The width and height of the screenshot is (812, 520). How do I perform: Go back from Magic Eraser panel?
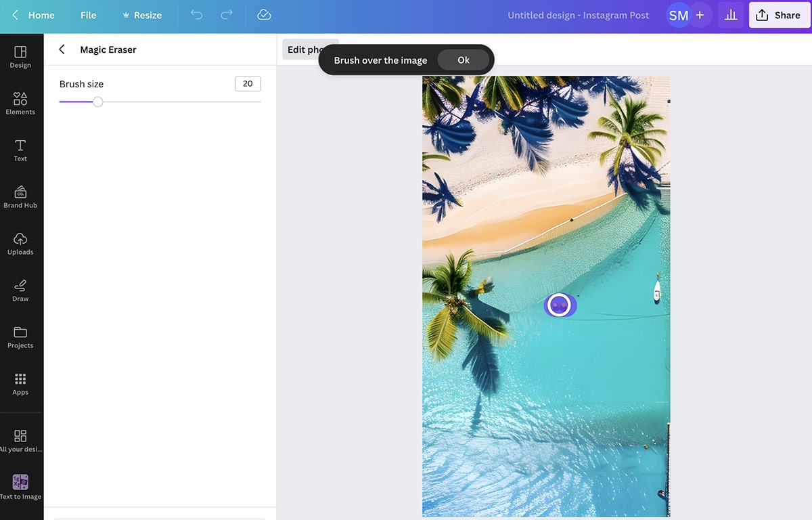[62, 49]
